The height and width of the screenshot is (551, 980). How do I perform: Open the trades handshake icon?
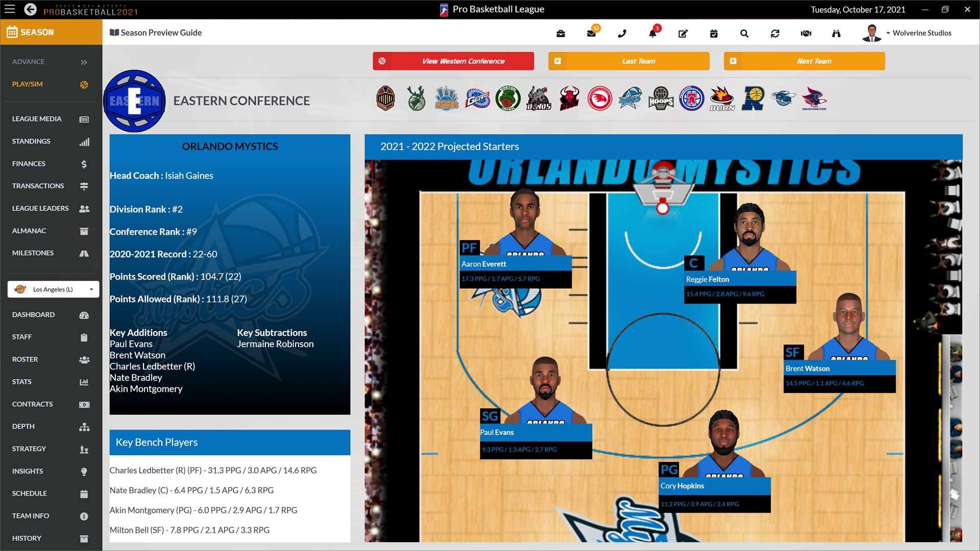tap(805, 33)
